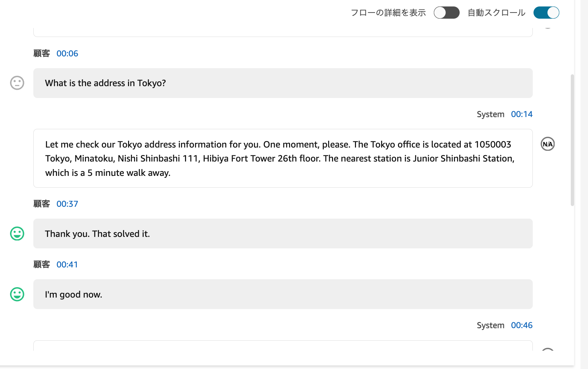The image size is (588, 369).
Task: Click the 'I'm good now.' message bubble
Action: coord(283,294)
